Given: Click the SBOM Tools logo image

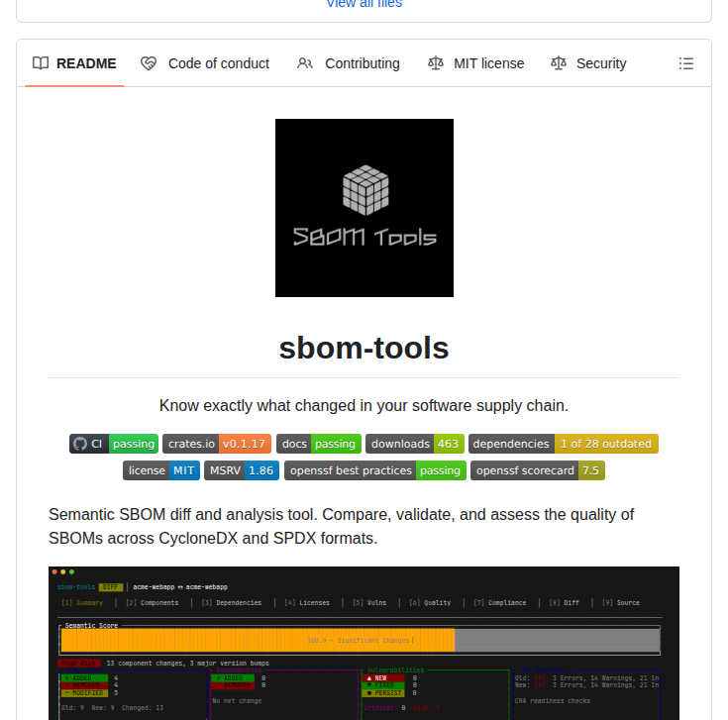Looking at the screenshot, I should click(364, 208).
